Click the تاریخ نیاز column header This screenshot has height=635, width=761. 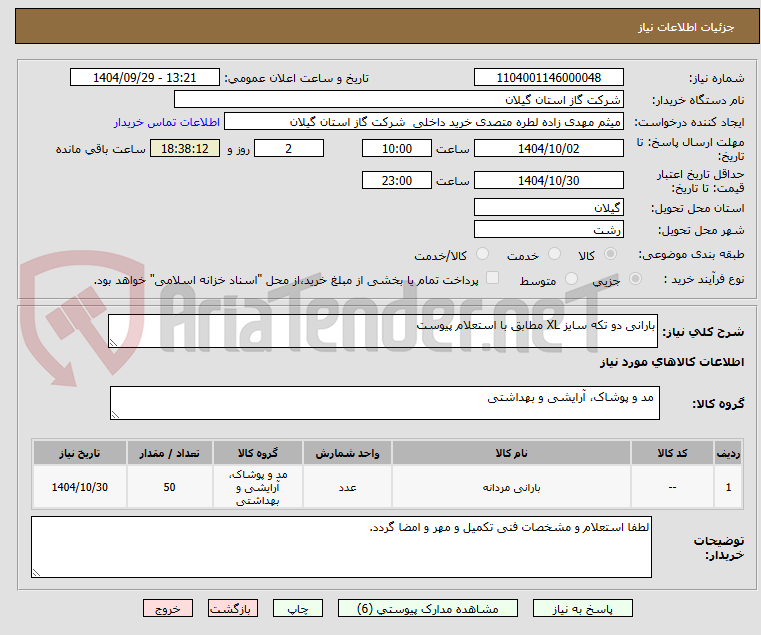click(80, 453)
